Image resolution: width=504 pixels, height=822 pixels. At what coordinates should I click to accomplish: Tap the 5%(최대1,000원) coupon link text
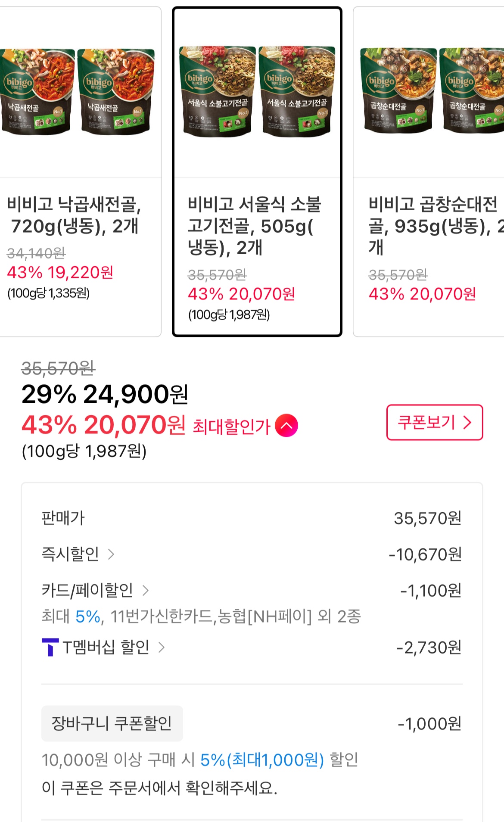262,760
